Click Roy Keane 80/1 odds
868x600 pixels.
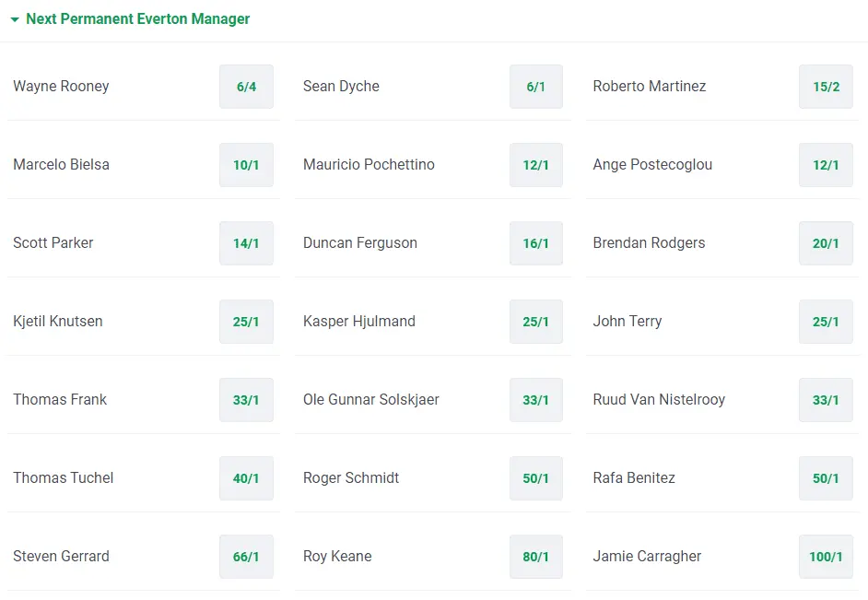point(536,557)
